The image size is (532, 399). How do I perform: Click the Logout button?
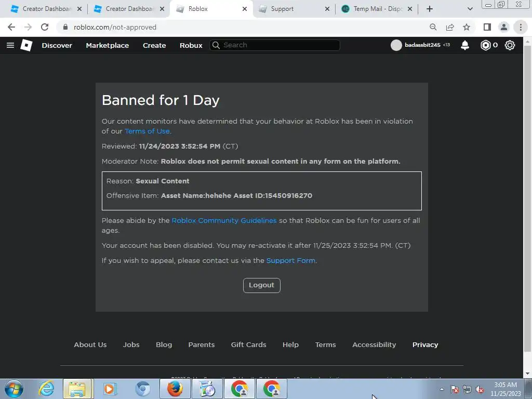[x=262, y=285]
